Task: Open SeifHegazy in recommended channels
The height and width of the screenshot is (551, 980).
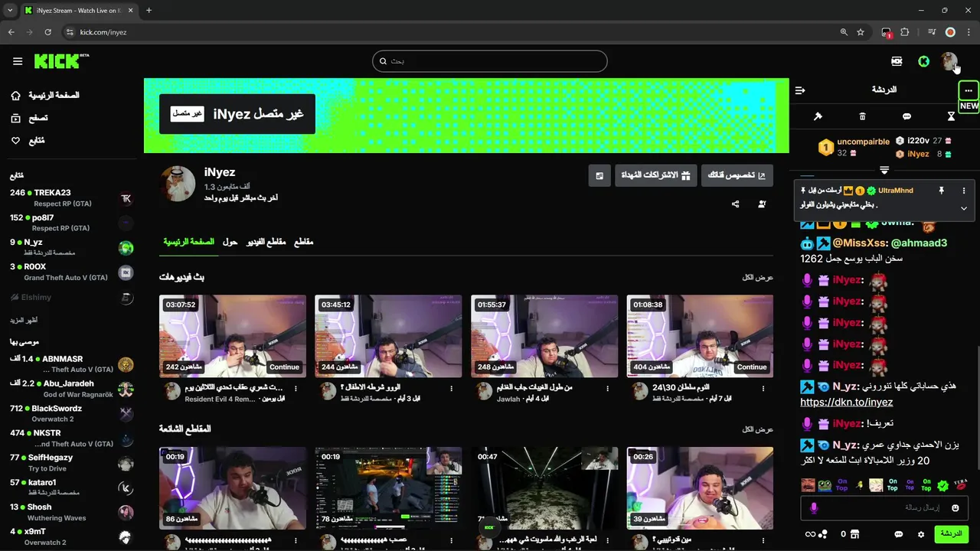Action: click(x=71, y=463)
